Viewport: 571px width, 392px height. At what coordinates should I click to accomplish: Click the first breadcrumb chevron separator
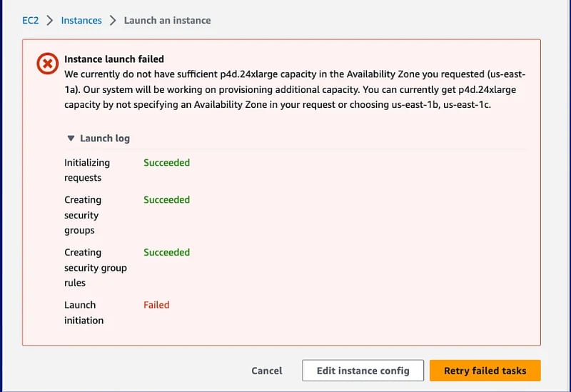50,21
